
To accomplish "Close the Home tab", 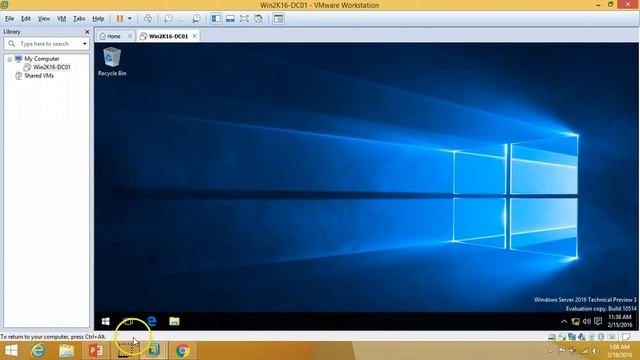I will 130,36.
